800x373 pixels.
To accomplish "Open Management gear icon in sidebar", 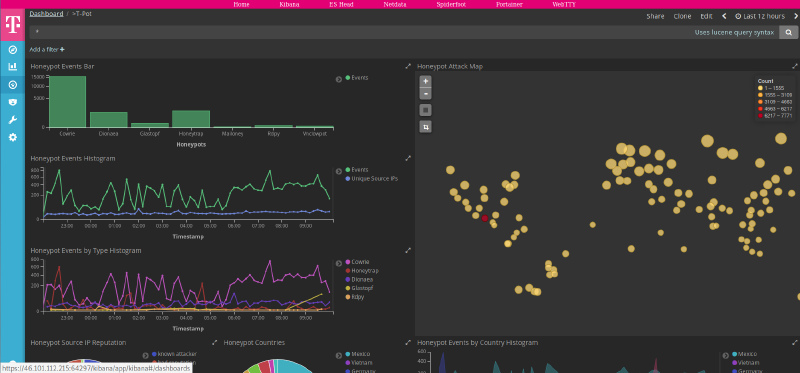I will pyautogui.click(x=13, y=137).
